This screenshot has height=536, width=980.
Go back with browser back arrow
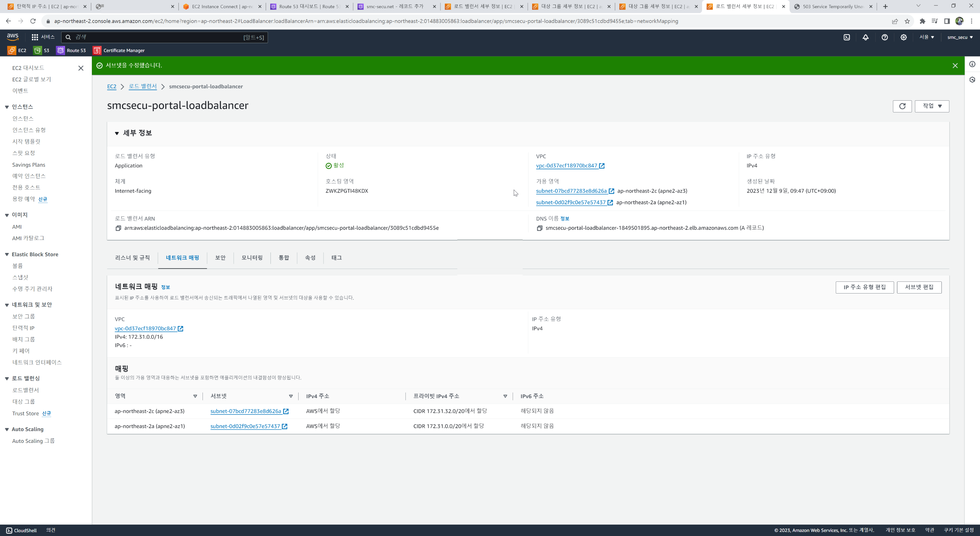pos(8,21)
